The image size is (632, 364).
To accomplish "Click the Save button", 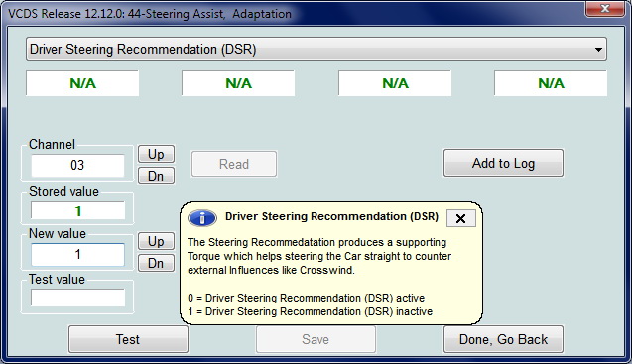I will tap(316, 339).
